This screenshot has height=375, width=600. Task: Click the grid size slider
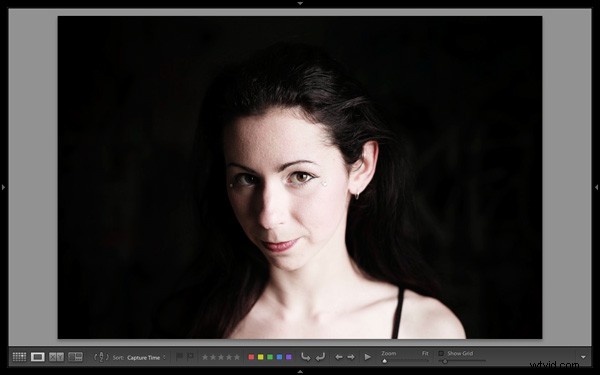click(x=462, y=361)
